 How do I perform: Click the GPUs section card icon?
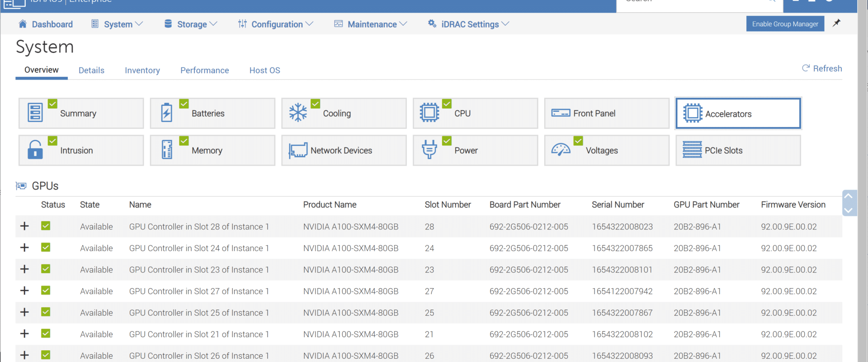(x=21, y=186)
